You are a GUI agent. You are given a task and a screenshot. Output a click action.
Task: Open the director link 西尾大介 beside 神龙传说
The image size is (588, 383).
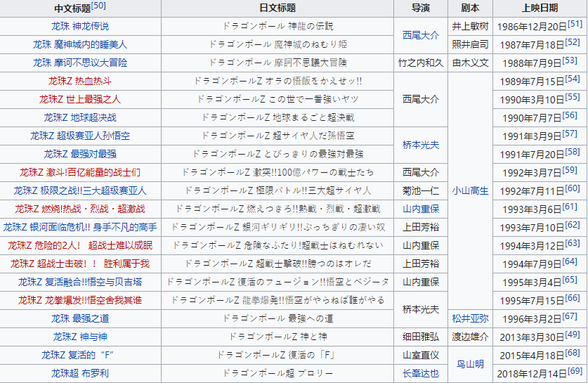[x=421, y=36]
